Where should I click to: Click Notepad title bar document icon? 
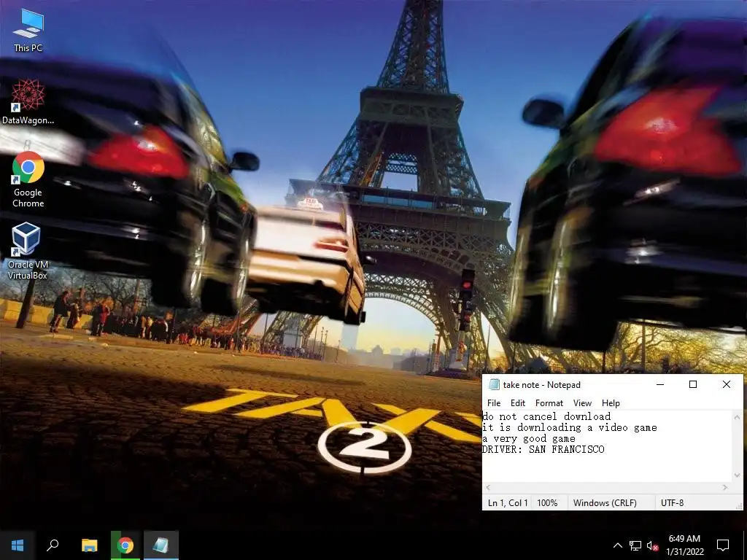(x=494, y=384)
